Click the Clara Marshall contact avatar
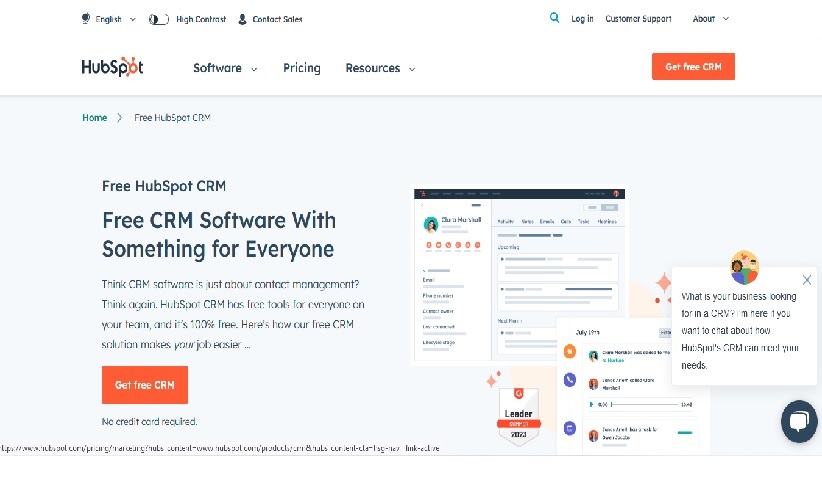822x485 pixels. pos(431,224)
